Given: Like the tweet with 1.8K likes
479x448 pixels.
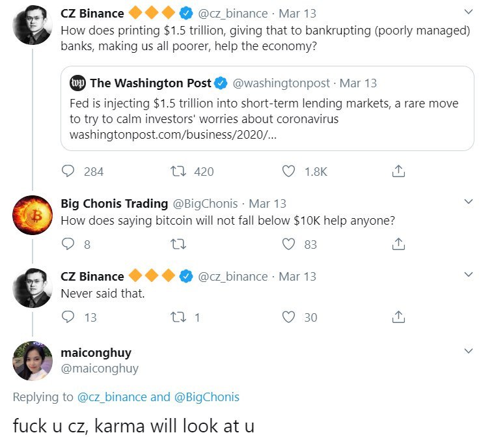Looking at the screenshot, I should click(x=288, y=171).
